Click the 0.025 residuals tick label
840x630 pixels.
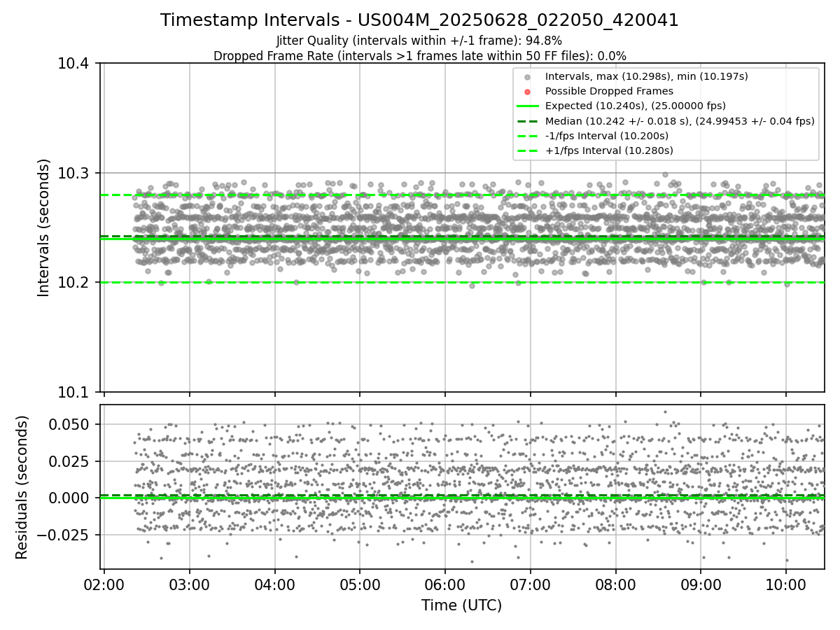click(70, 461)
